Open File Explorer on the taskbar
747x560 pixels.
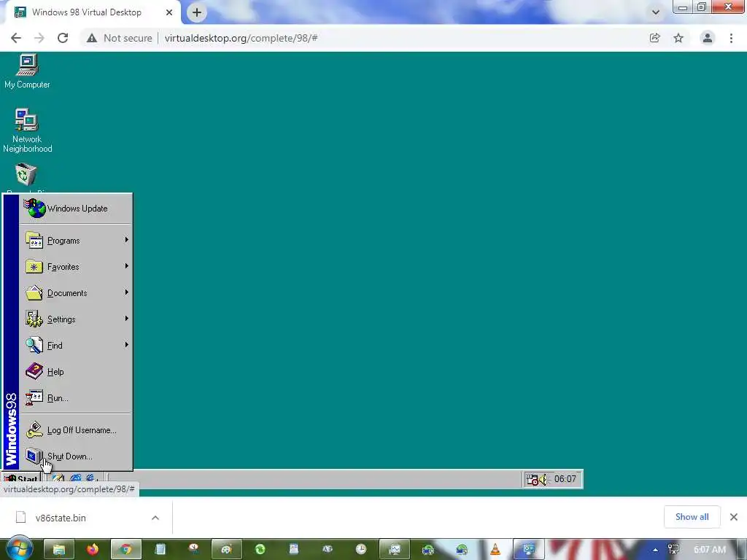coord(59,550)
